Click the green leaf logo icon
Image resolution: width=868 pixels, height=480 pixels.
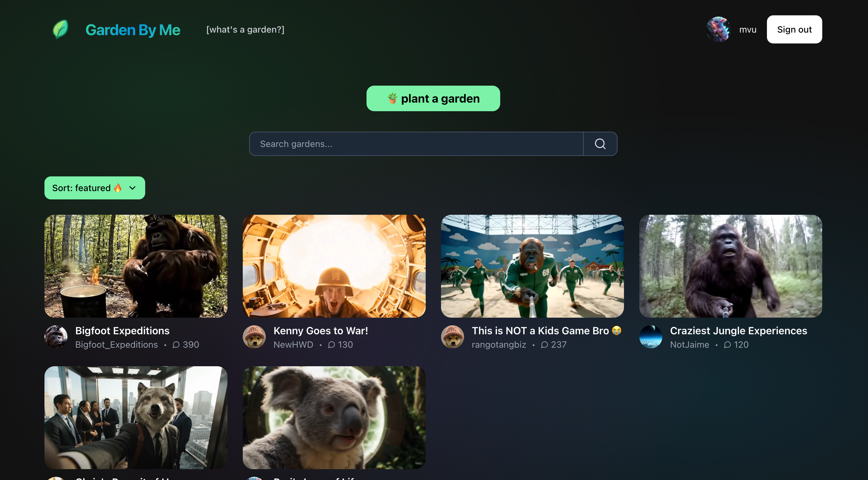click(61, 29)
